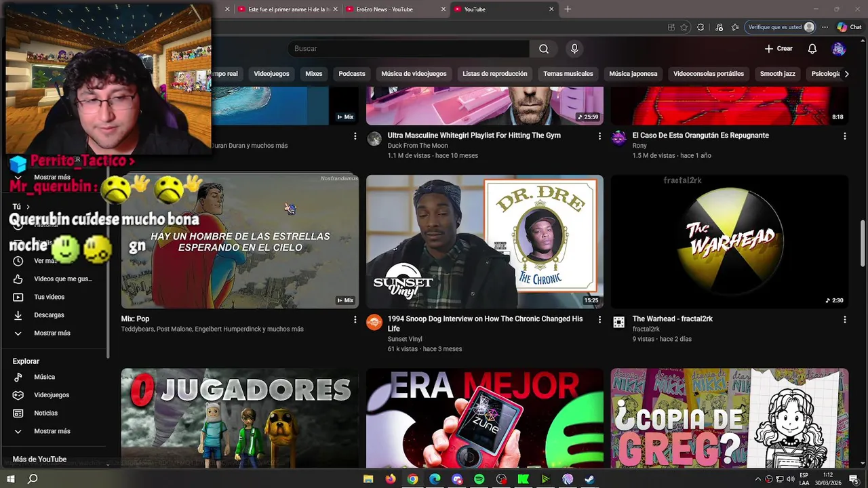868x488 pixels.
Task: Open a new browser tab
Action: (568, 9)
